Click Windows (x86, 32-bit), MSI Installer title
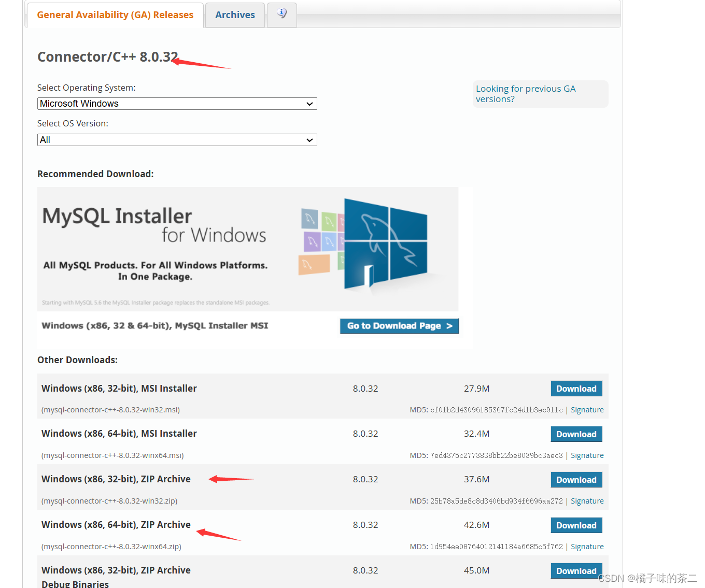Viewport: 705px width, 588px height. pos(119,389)
